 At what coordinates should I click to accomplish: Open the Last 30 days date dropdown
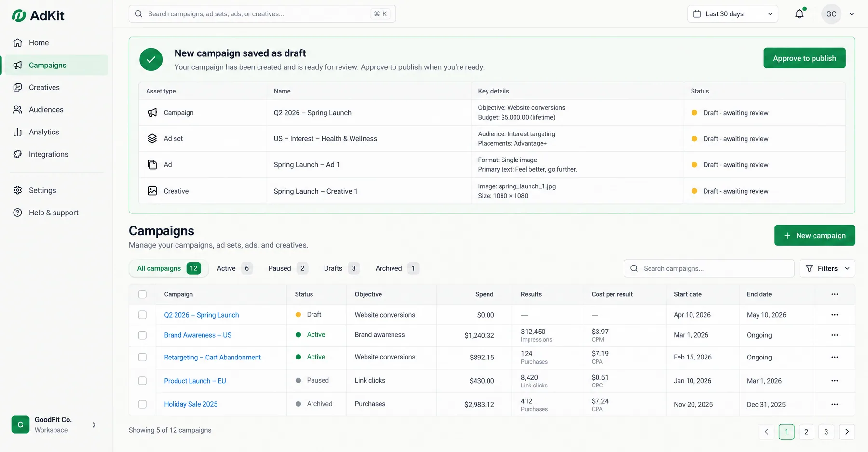(732, 14)
